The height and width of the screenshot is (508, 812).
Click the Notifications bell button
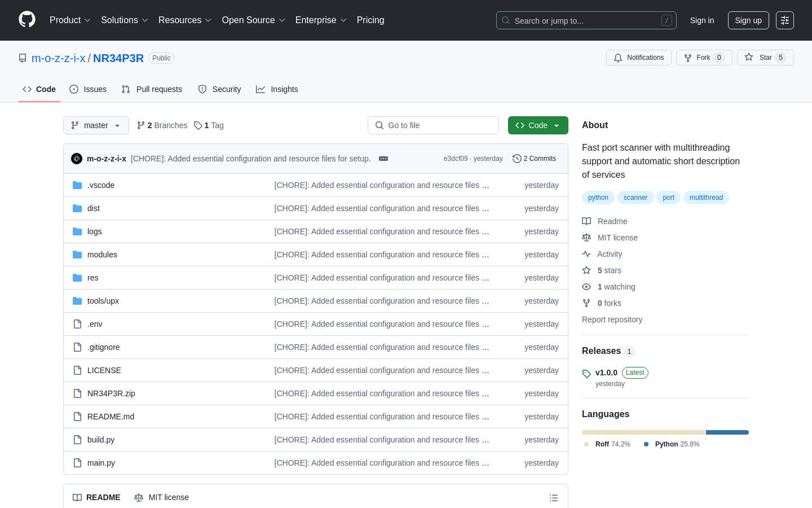(x=639, y=58)
